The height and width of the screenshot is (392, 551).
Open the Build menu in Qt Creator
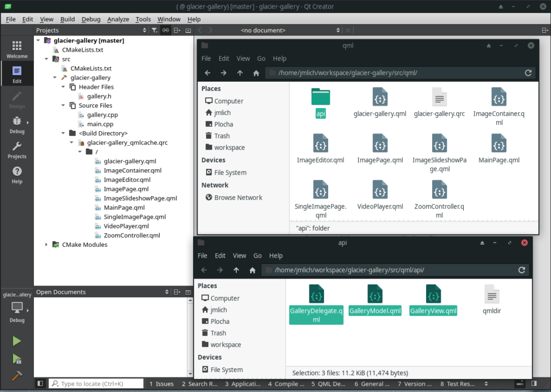tap(67, 19)
